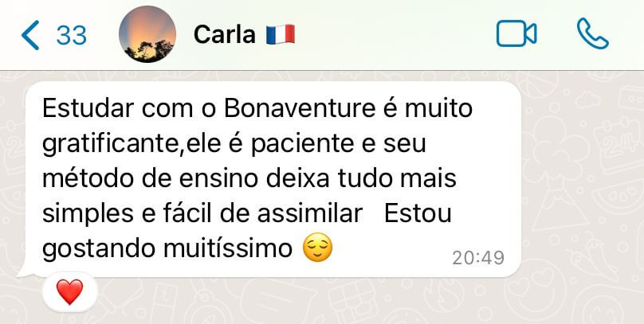Open contact info via Carla name
Viewport: 644px width, 324px height.
[x=224, y=34]
